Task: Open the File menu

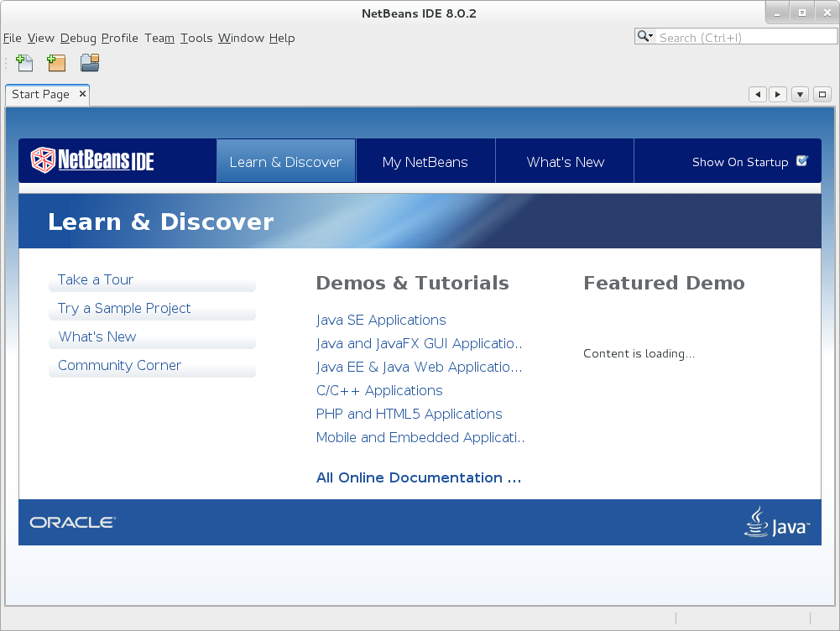Action: click(x=13, y=38)
